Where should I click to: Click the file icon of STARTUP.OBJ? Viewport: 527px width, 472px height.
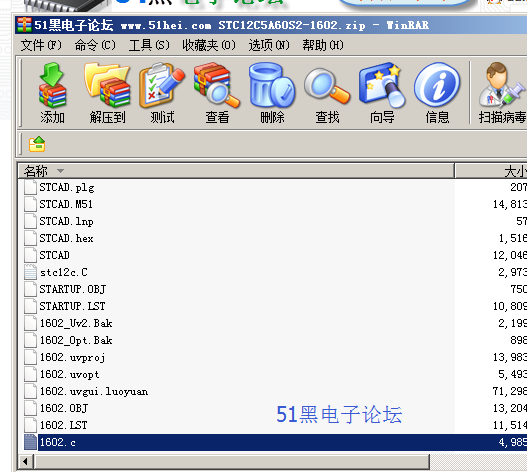click(30, 289)
